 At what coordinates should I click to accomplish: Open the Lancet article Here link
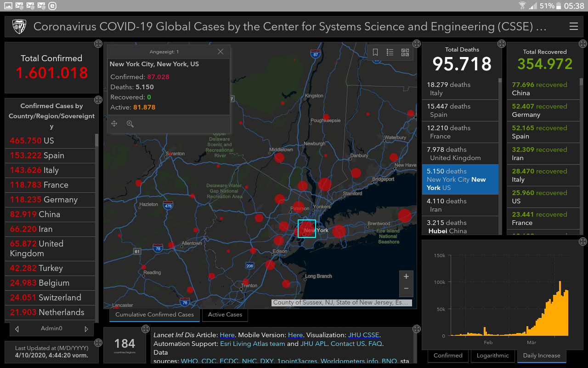click(227, 335)
